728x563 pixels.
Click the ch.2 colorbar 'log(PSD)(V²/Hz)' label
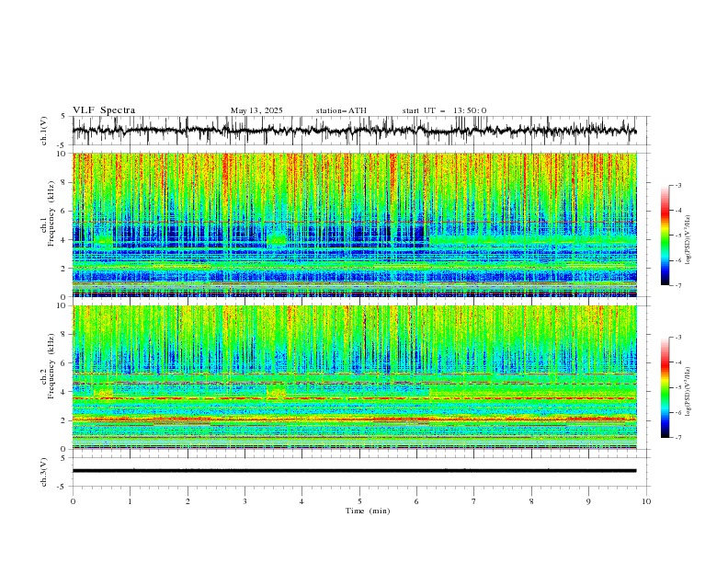click(688, 391)
